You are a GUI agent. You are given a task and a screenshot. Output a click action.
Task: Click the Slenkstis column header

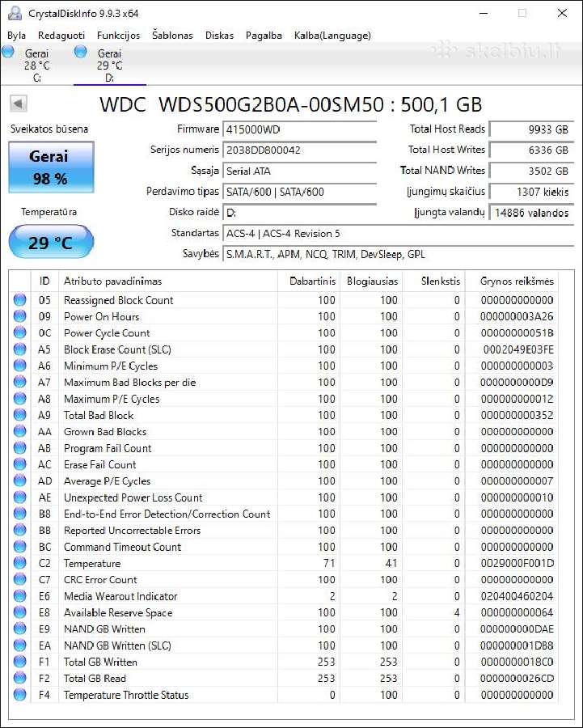(434, 281)
